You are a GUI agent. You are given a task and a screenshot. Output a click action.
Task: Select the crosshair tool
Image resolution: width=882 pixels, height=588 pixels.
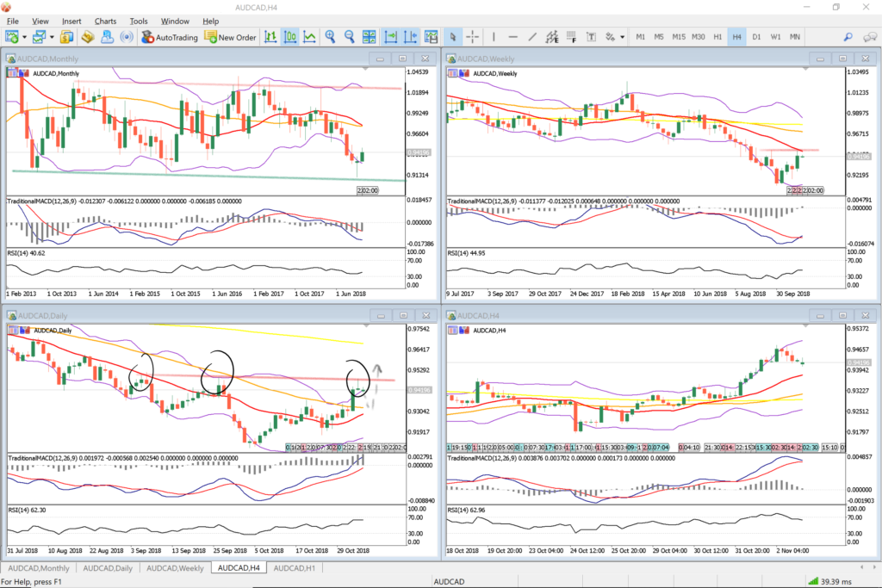(x=473, y=37)
